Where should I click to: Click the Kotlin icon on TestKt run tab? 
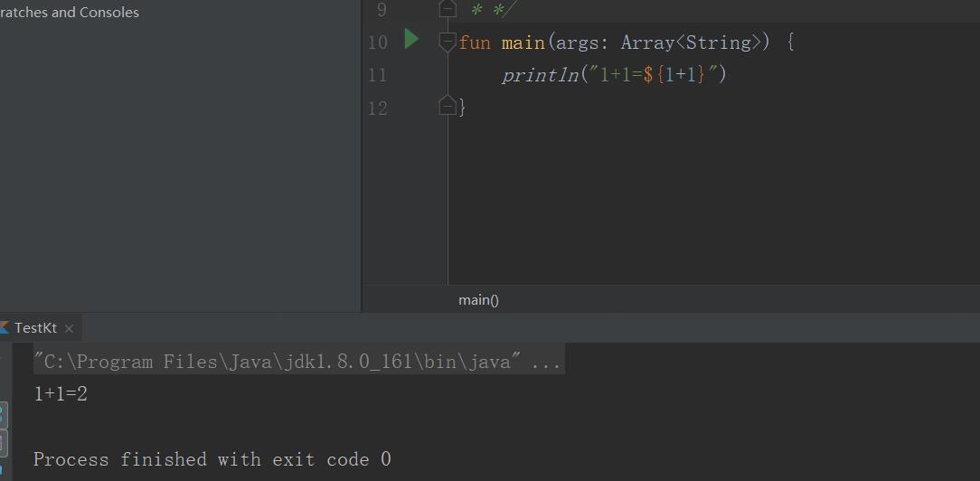(4, 327)
